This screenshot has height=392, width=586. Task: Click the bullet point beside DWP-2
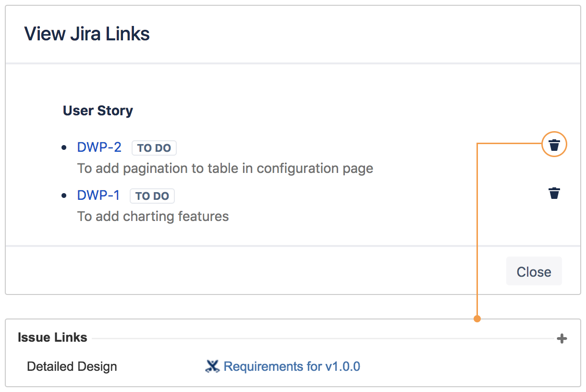tap(64, 147)
